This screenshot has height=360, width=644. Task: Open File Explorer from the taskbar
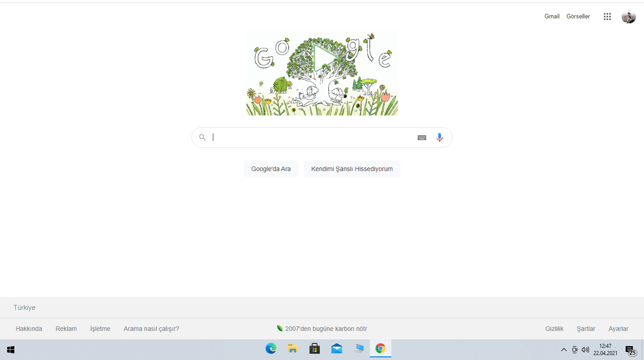point(292,349)
